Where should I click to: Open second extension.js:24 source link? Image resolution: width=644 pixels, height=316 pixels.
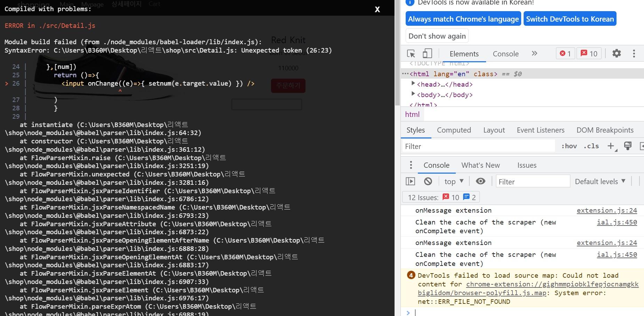607,243
